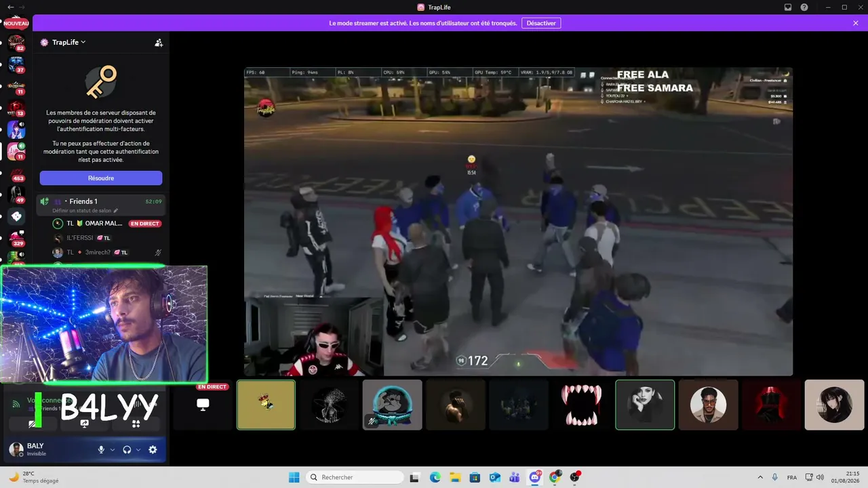Select the black-and-white woman portrait participant tile
Screen dimensions: 868x488
click(x=645, y=405)
